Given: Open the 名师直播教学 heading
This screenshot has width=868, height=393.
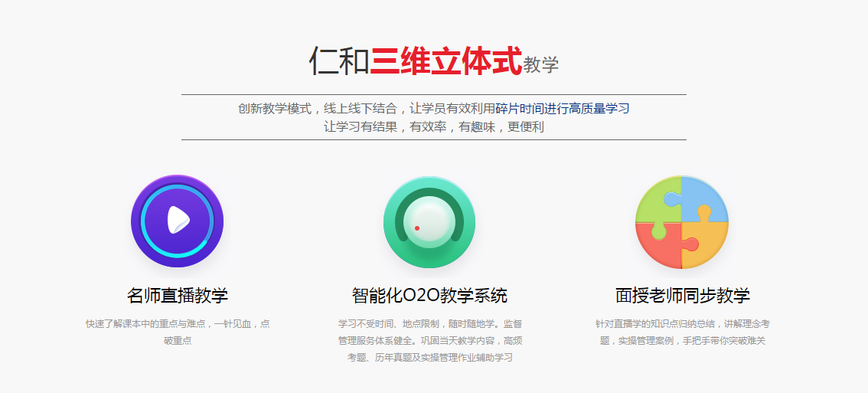Looking at the screenshot, I should click(177, 296).
